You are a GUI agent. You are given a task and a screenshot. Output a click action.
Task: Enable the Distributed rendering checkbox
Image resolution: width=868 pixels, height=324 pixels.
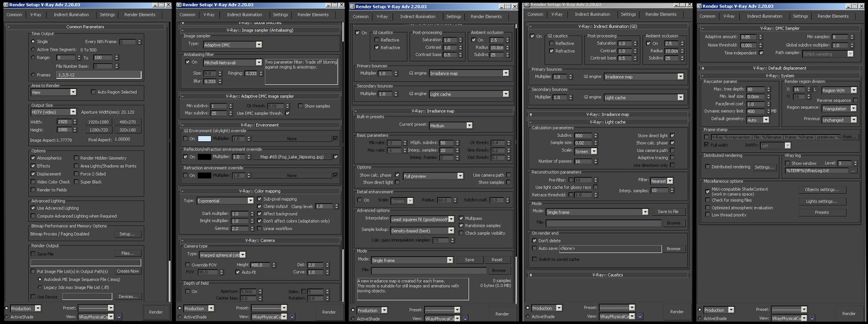pyautogui.click(x=707, y=167)
